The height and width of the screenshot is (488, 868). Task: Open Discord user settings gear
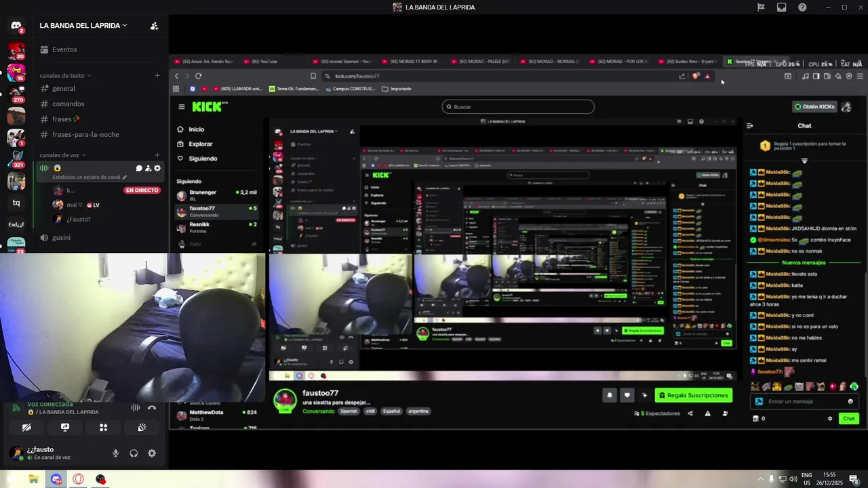pos(152,453)
